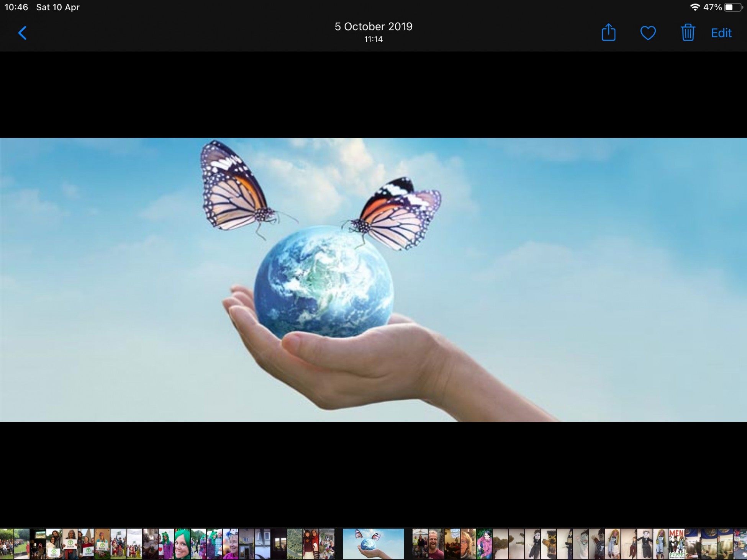Open the older woman with card hat thumbnail

click(230, 544)
